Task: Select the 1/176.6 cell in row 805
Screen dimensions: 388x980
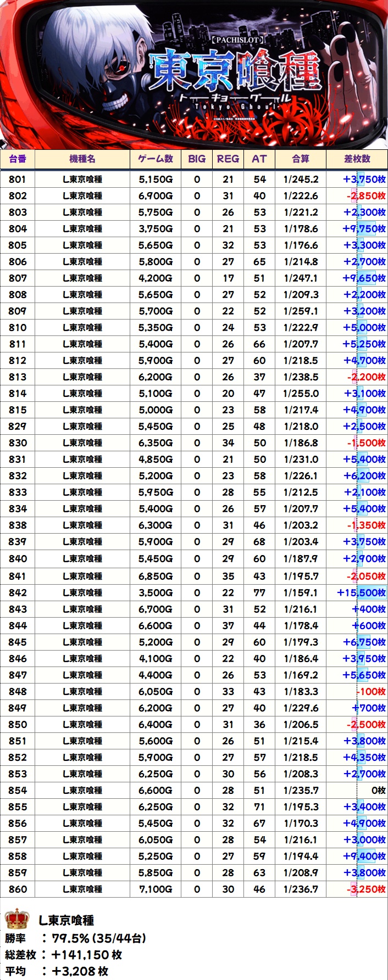Action: (301, 245)
